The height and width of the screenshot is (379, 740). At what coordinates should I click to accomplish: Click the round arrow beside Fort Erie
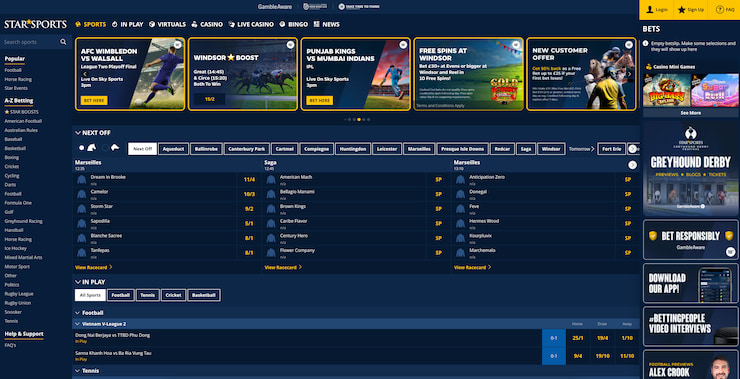pyautogui.click(x=632, y=149)
